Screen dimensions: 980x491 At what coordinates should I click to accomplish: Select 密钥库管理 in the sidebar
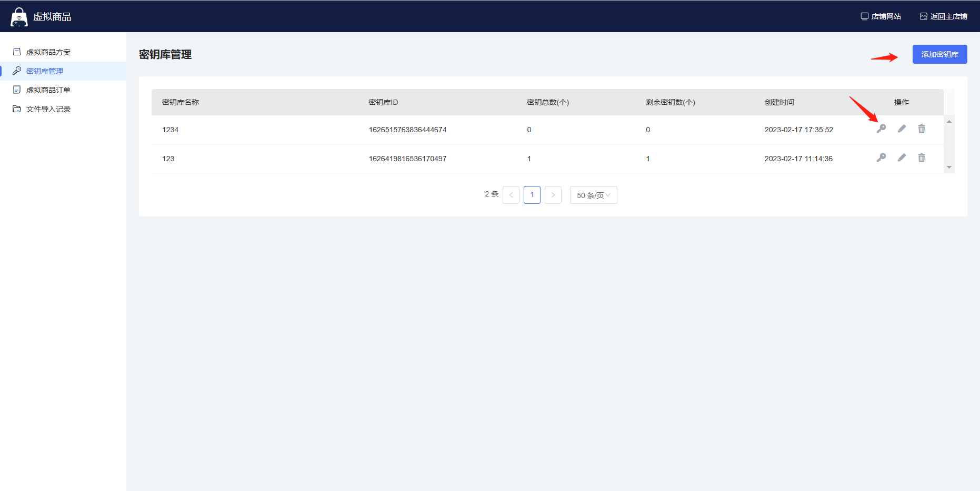tap(45, 71)
